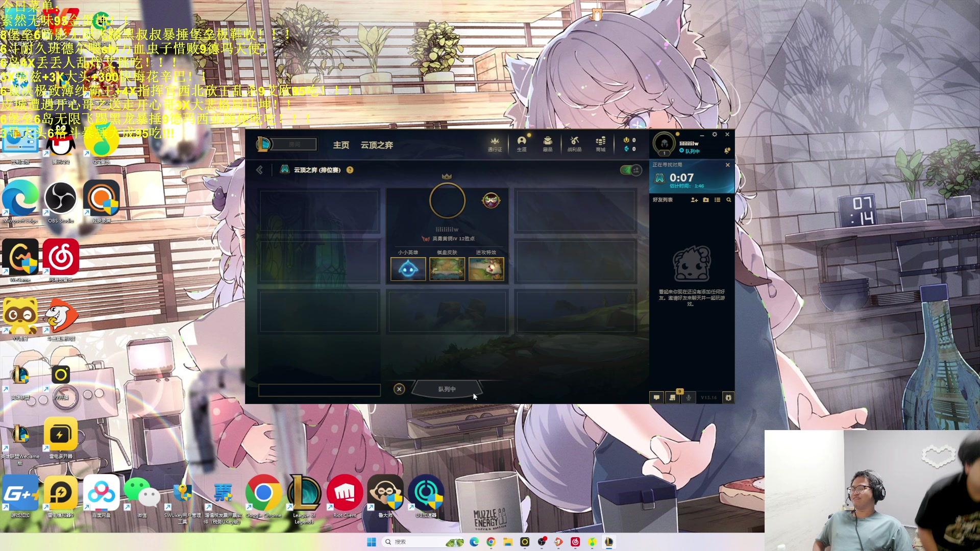Screen dimensions: 980x551
Task: Select the 进攻特效 boom effect thumbnail
Action: (486, 269)
